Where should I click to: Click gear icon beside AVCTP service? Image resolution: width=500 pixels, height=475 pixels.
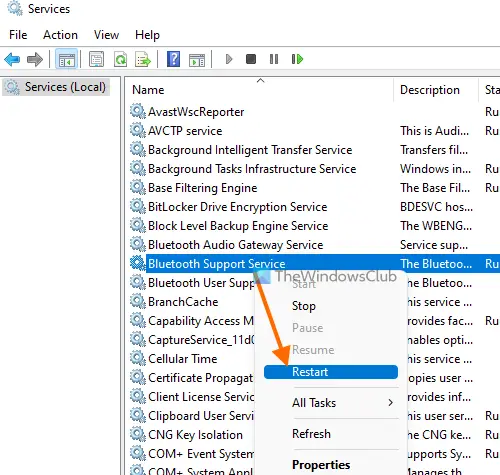[x=138, y=130]
